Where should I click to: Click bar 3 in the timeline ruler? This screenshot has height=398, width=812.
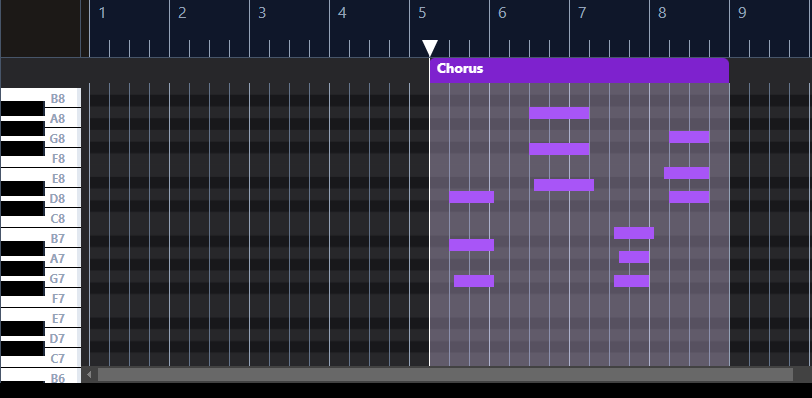(262, 13)
